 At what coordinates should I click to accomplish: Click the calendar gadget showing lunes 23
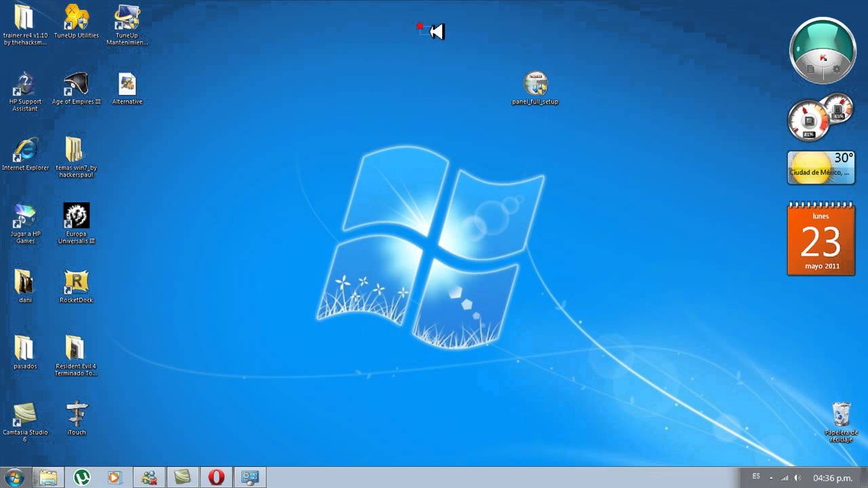tap(821, 239)
